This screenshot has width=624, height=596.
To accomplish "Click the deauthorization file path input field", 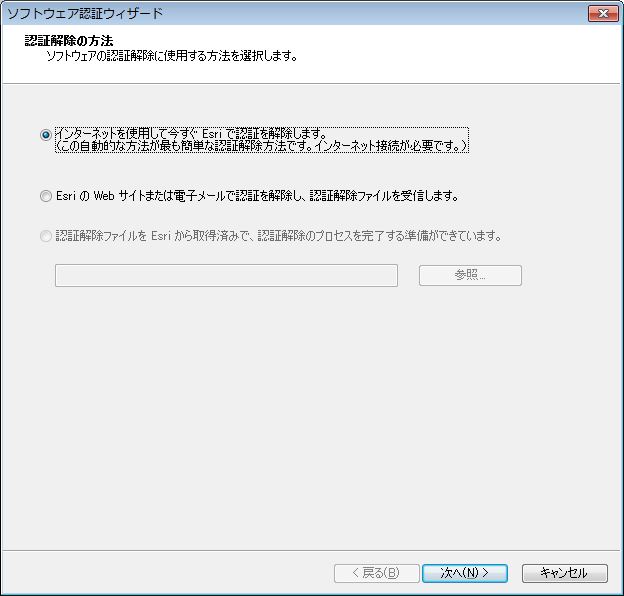I will click(226, 275).
